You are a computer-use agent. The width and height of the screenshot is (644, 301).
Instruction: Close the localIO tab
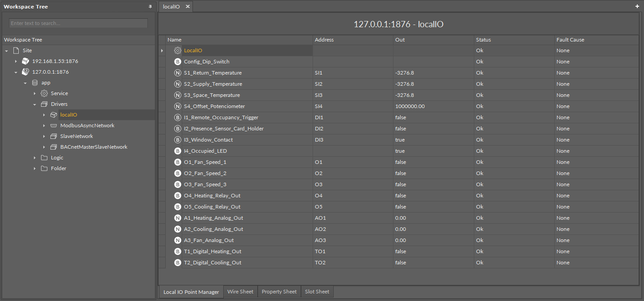188,6
